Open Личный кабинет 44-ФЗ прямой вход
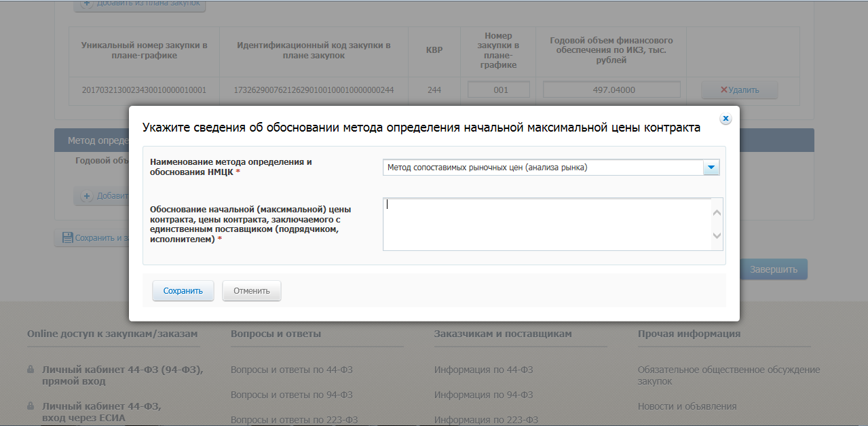The height and width of the screenshot is (426, 868). pos(122,375)
